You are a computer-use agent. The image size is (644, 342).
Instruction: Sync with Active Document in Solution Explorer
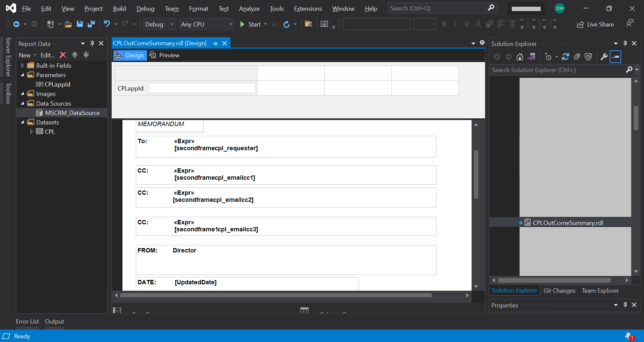click(x=566, y=57)
